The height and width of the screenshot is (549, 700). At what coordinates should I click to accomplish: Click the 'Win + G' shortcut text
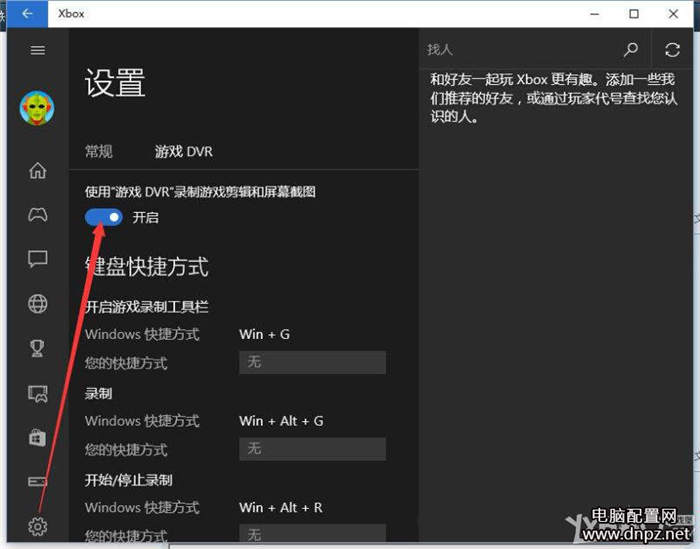[265, 334]
